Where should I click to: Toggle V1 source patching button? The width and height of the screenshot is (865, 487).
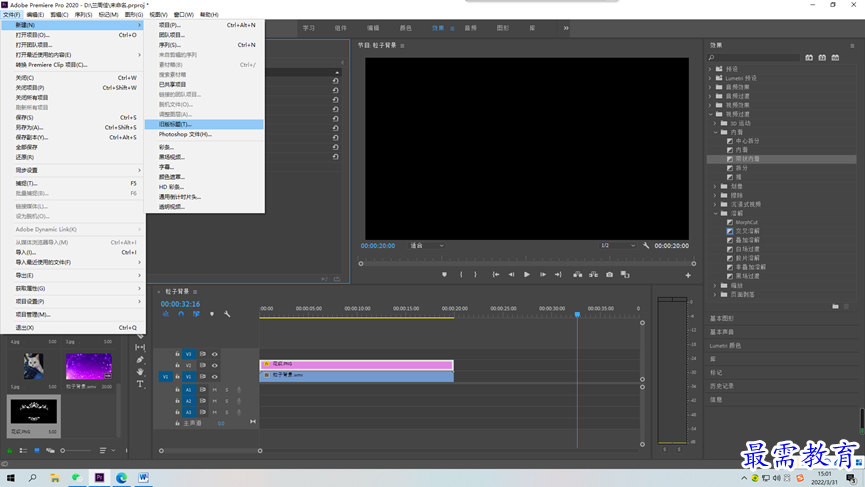click(165, 377)
